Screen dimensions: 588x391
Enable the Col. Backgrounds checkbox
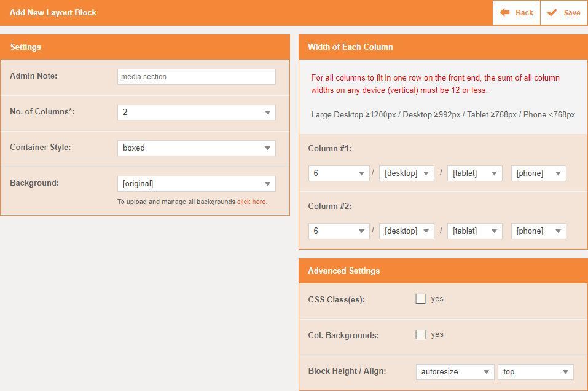click(x=421, y=334)
